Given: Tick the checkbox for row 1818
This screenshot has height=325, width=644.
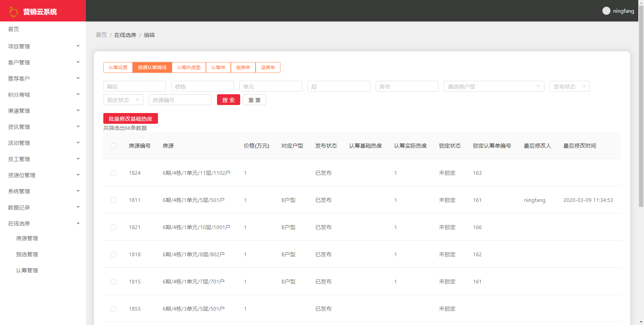Looking at the screenshot, I should pos(113,255).
